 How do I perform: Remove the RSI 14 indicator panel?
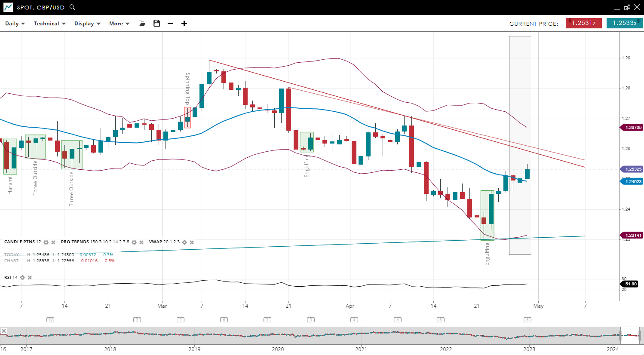tap(30, 278)
